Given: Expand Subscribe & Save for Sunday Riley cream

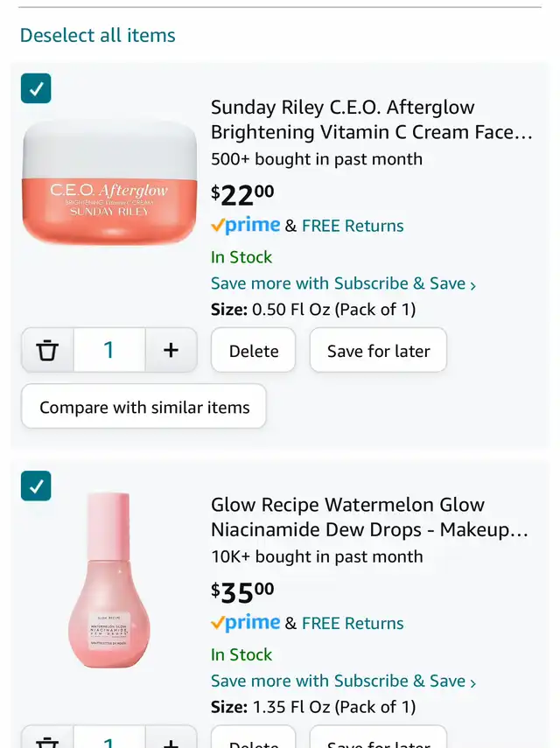Looking at the screenshot, I should pyautogui.click(x=343, y=283).
